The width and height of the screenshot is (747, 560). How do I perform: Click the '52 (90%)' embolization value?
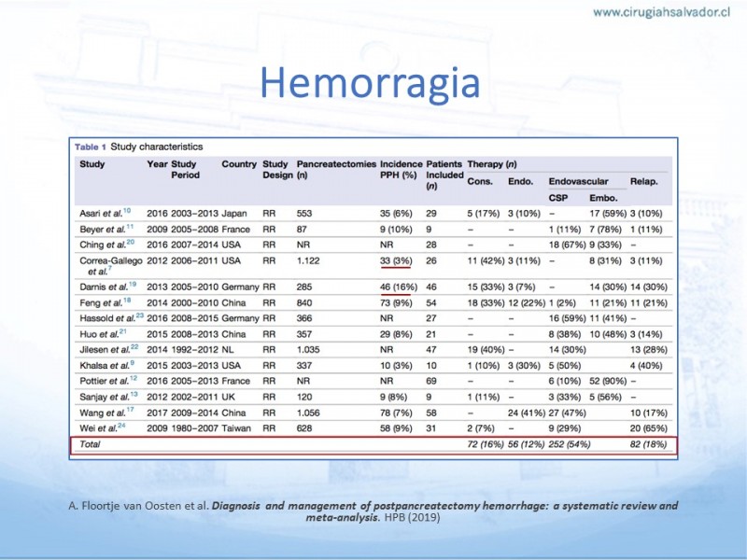pyautogui.click(x=608, y=381)
